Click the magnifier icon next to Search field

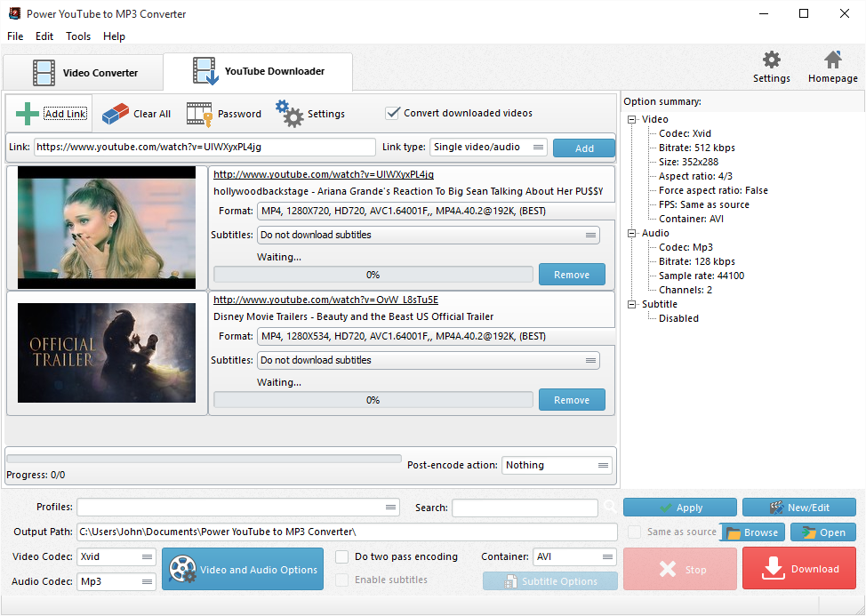click(x=610, y=506)
